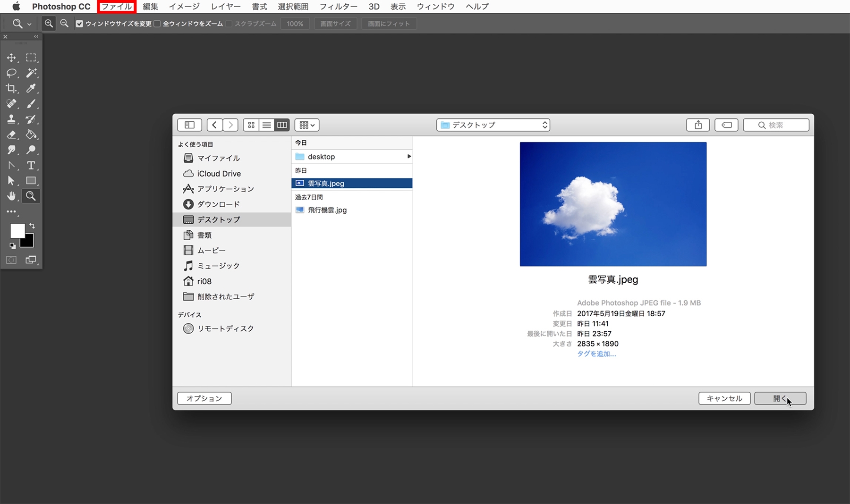Select the Lasso tool
850x504 pixels.
pos(11,73)
